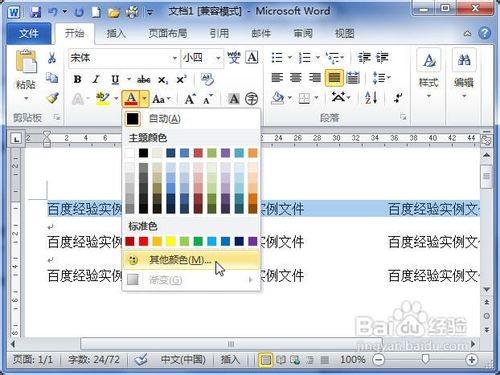Click 中文(中国) language in status bar
The image size is (500, 375).
(183, 360)
